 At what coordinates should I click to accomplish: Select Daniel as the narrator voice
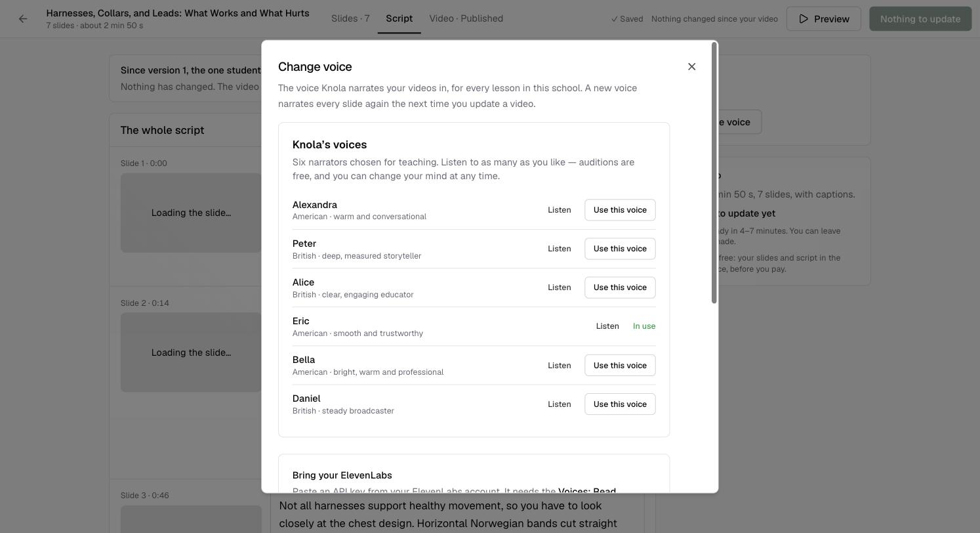click(x=620, y=404)
